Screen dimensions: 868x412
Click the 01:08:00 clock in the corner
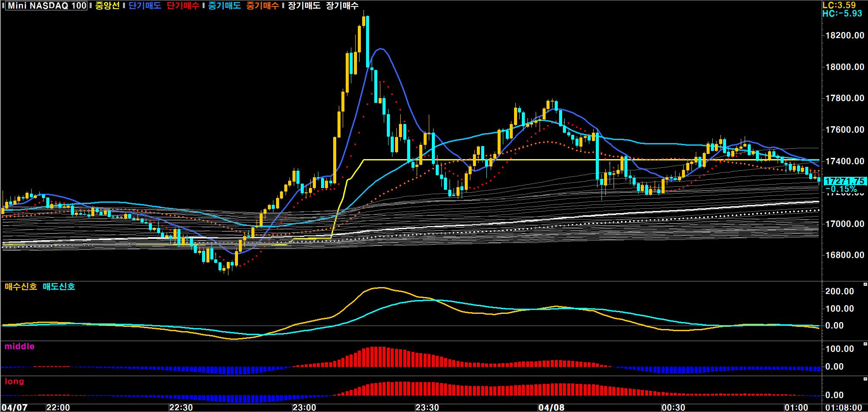(844, 408)
